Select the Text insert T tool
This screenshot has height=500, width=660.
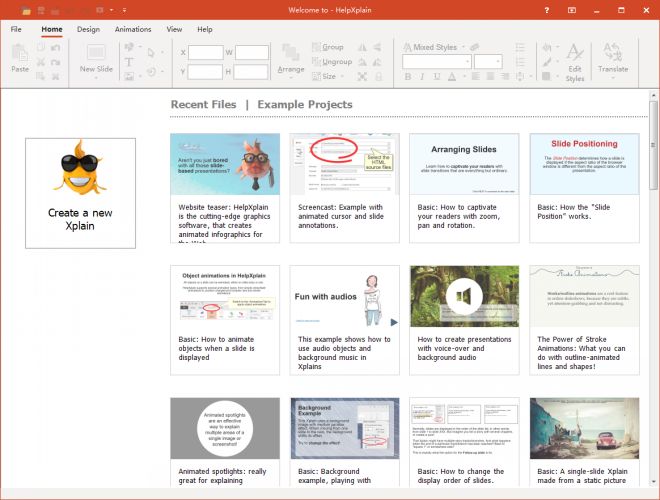point(129,62)
